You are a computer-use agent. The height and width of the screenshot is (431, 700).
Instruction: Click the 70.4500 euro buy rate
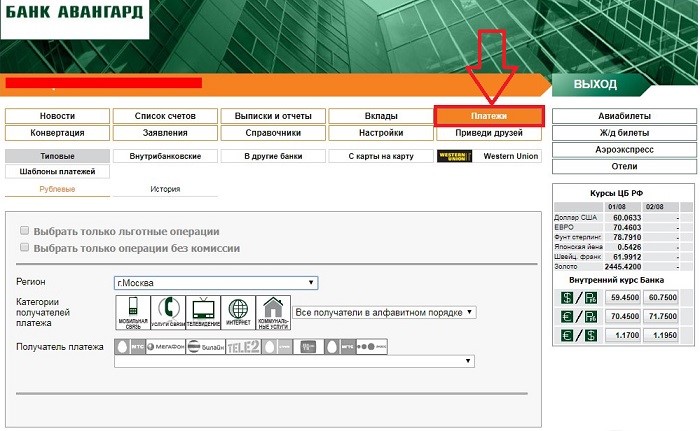pyautogui.click(x=624, y=317)
